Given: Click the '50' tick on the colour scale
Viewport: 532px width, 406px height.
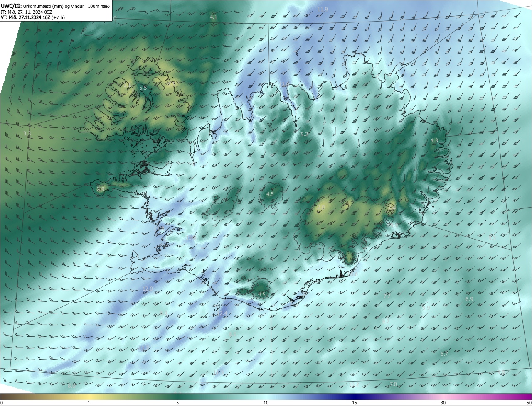Looking at the screenshot, I should [x=528, y=403].
